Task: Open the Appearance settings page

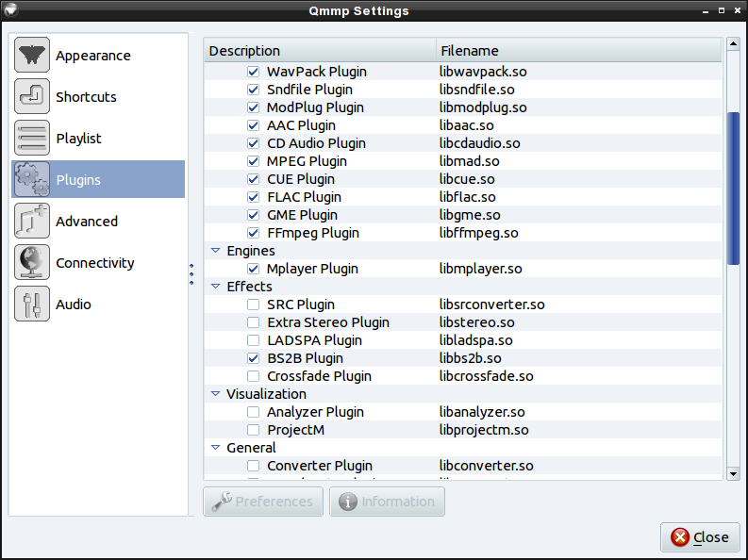Action: coord(98,56)
